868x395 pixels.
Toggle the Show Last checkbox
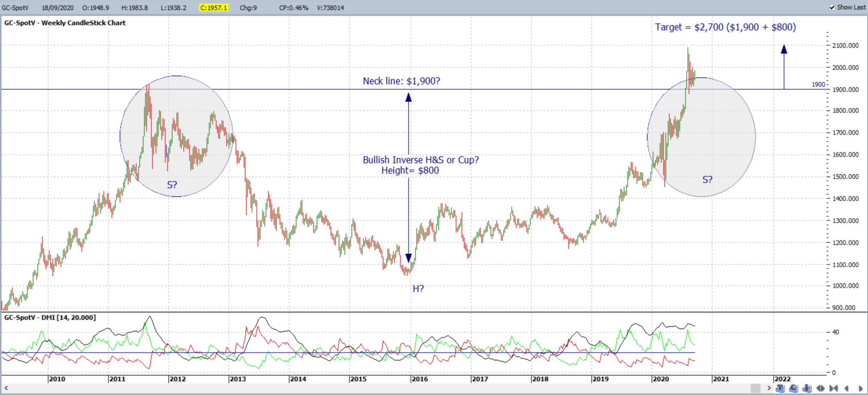click(x=832, y=7)
